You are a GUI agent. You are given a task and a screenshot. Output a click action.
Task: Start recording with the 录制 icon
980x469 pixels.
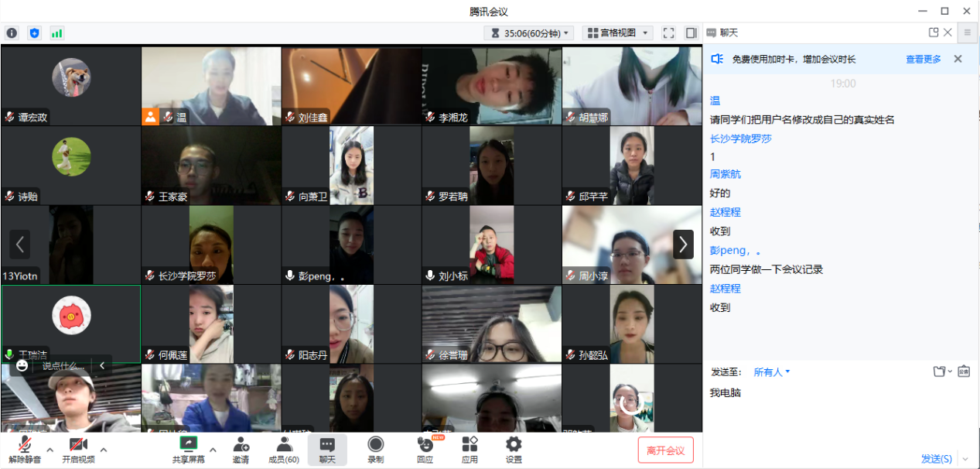click(x=375, y=446)
